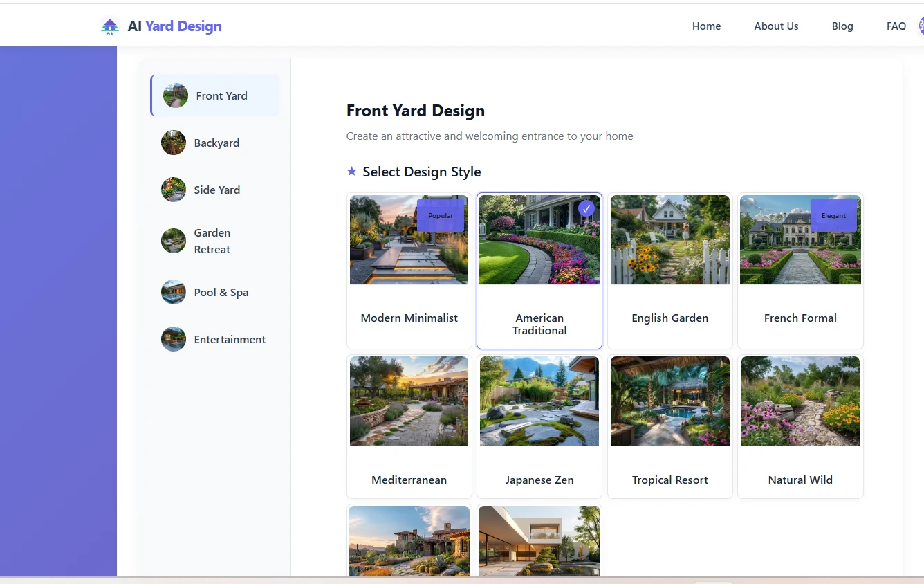Click the Elegant badge on French Formal
Screen dimensions: 924x584
point(833,215)
